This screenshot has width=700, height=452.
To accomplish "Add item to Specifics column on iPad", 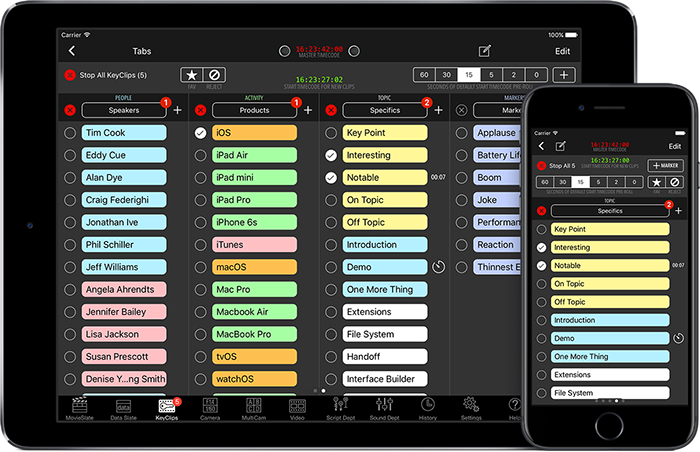I will coord(438,110).
